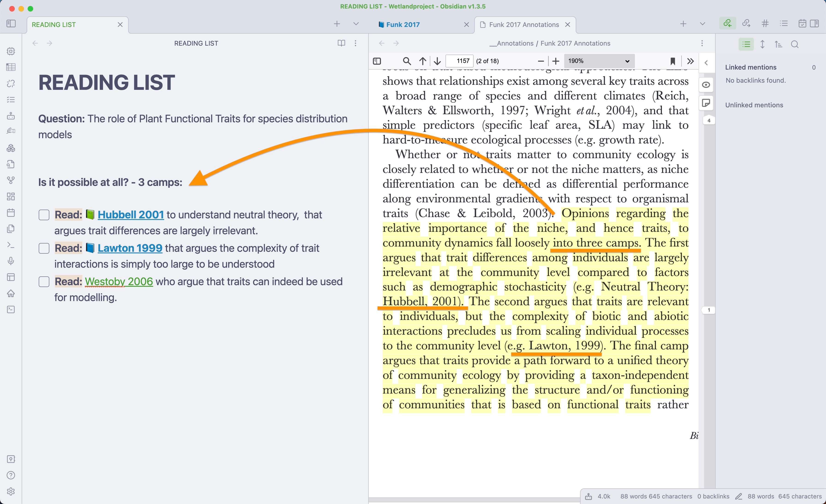The image size is (826, 504).
Task: Edit the PDF page number field 1157
Action: (460, 61)
